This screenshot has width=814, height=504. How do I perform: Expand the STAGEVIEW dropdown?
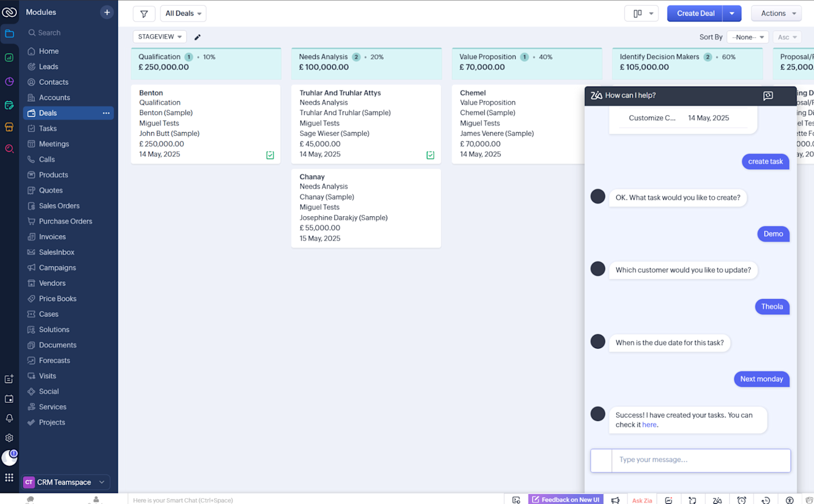tap(160, 37)
